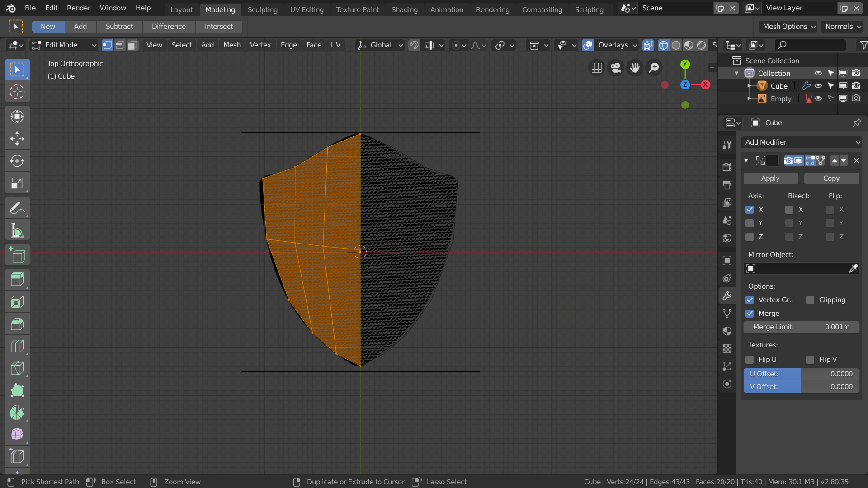
Task: Toggle the Clipping option
Action: (810, 300)
